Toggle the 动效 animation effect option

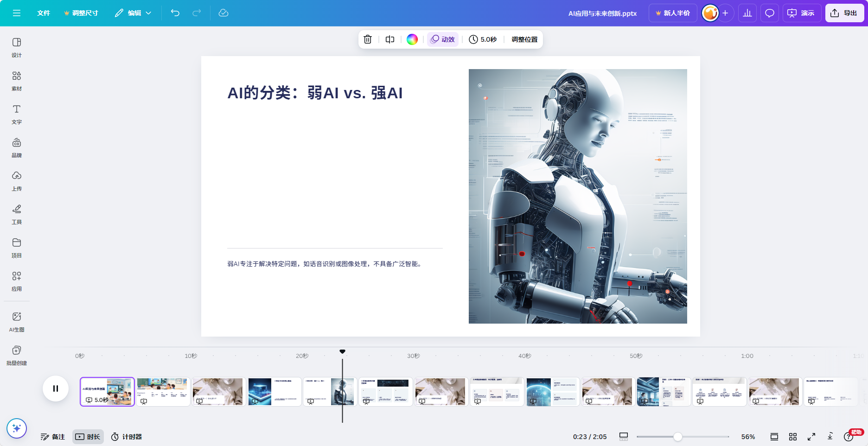tap(442, 39)
